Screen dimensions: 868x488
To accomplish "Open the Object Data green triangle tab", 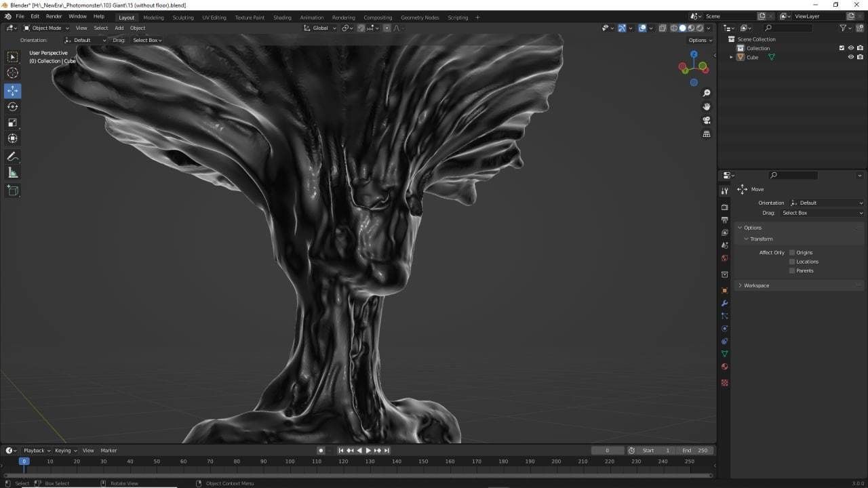I will tap(724, 354).
